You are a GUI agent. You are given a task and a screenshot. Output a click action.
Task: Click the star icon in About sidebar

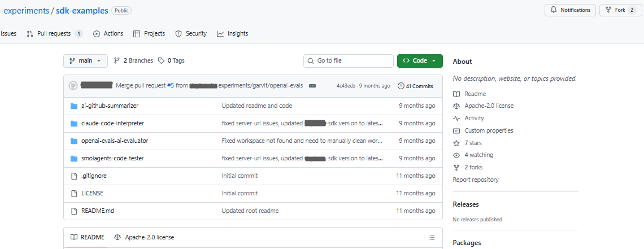[x=456, y=143]
